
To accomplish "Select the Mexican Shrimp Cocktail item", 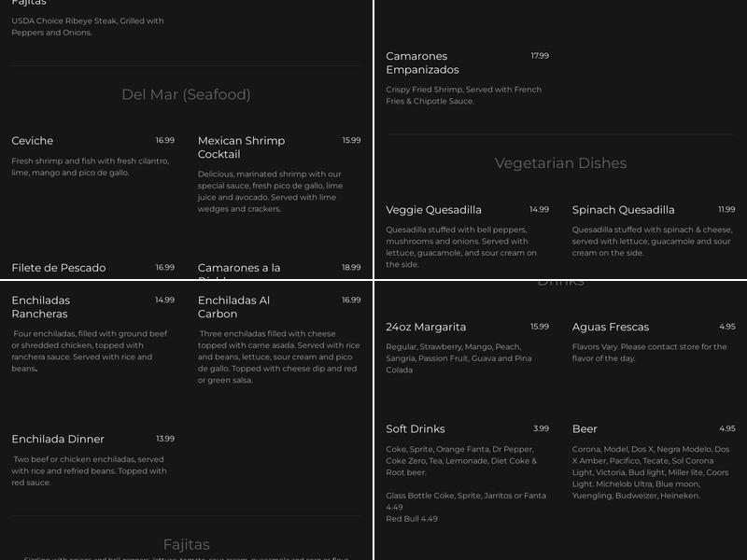I will tap(241, 147).
